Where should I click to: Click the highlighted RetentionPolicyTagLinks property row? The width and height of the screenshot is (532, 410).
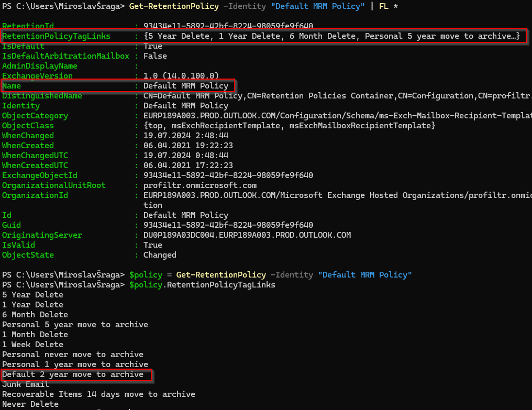[262, 36]
